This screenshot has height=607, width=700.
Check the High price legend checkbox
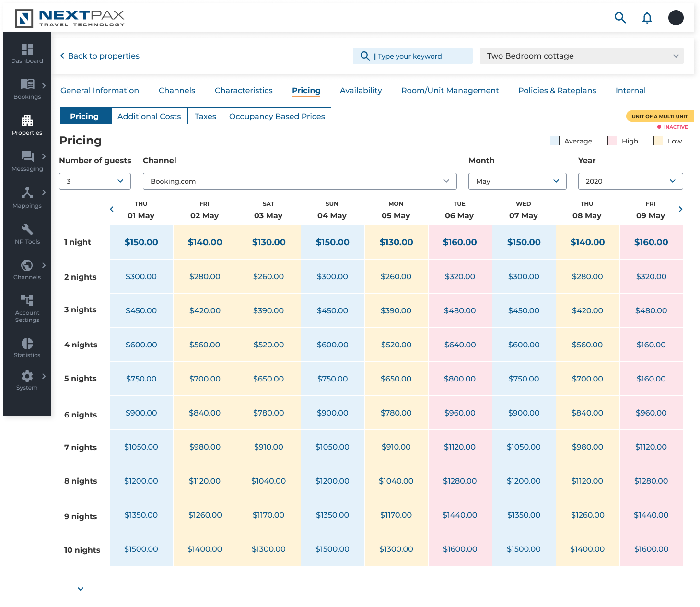[x=612, y=141]
